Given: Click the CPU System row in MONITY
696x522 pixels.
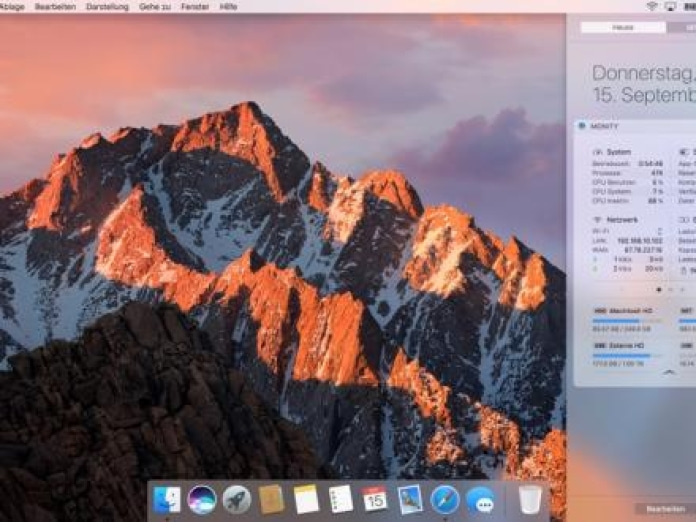Looking at the screenshot, I should 628,191.
